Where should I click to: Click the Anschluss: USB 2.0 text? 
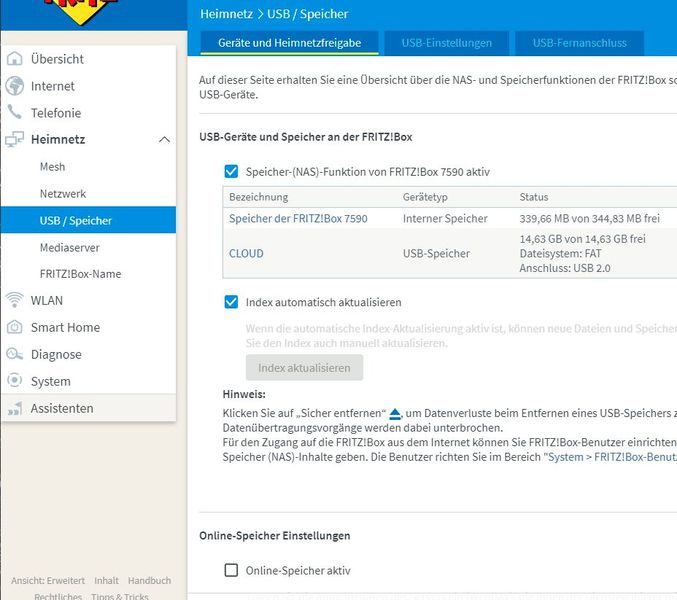pyautogui.click(x=565, y=268)
